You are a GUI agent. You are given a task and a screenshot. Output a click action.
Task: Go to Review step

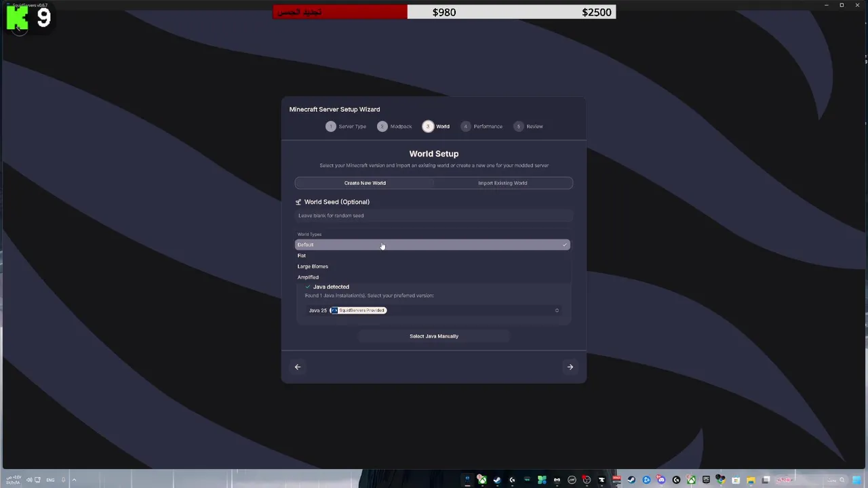528,126
